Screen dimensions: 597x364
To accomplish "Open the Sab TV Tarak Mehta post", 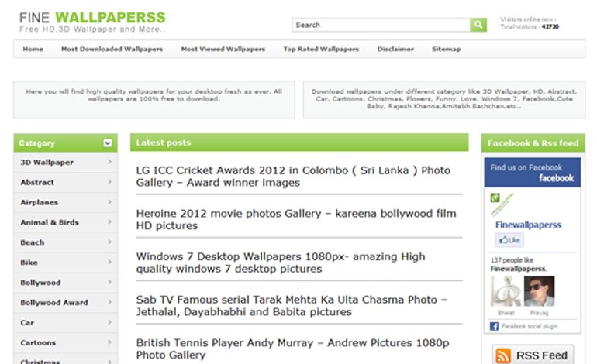I will click(292, 306).
